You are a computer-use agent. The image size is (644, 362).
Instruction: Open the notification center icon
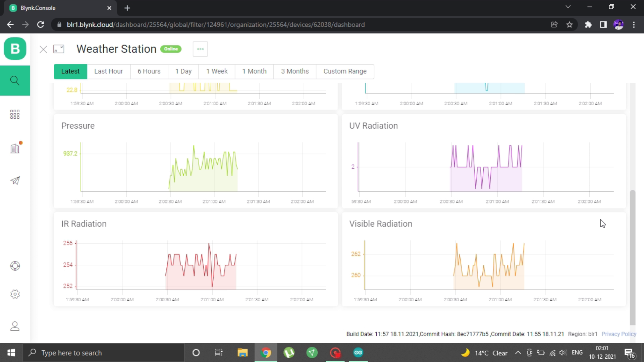click(630, 353)
